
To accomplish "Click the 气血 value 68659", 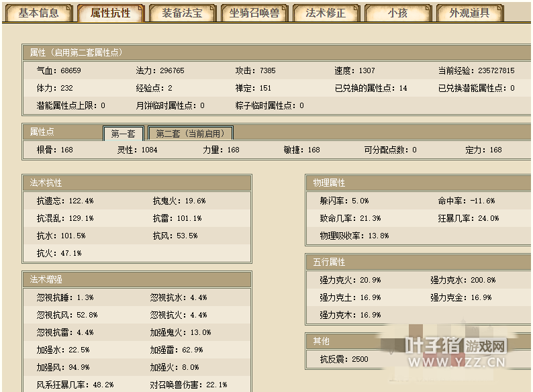I will [70, 70].
